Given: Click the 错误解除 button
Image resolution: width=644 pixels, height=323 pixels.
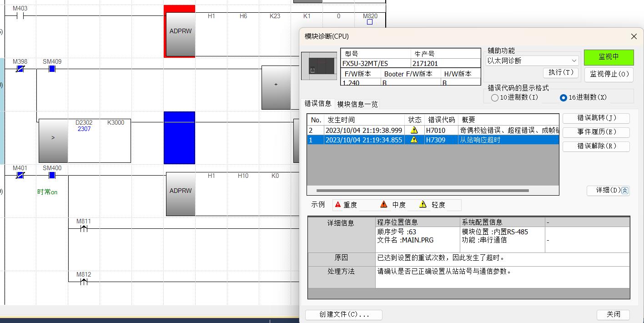Looking at the screenshot, I should coord(596,146).
